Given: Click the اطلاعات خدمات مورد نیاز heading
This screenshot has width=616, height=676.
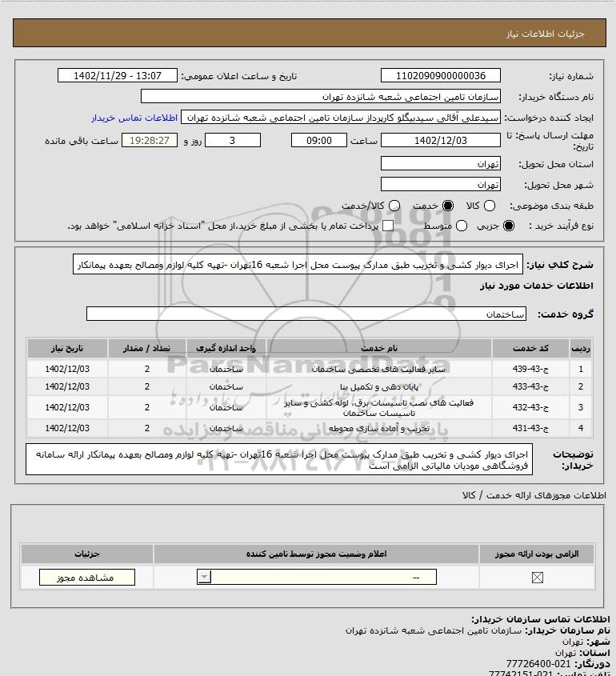Looking at the screenshot, I should (x=537, y=286).
